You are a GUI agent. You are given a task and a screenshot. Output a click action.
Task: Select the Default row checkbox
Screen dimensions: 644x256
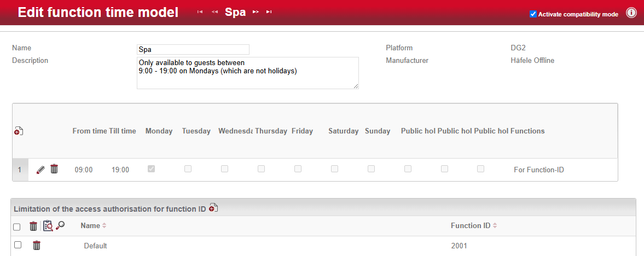(18, 245)
